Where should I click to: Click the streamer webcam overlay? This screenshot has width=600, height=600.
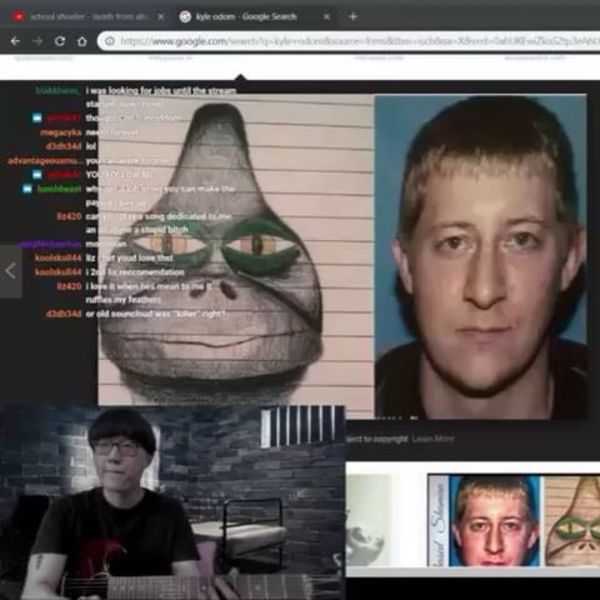click(x=172, y=502)
